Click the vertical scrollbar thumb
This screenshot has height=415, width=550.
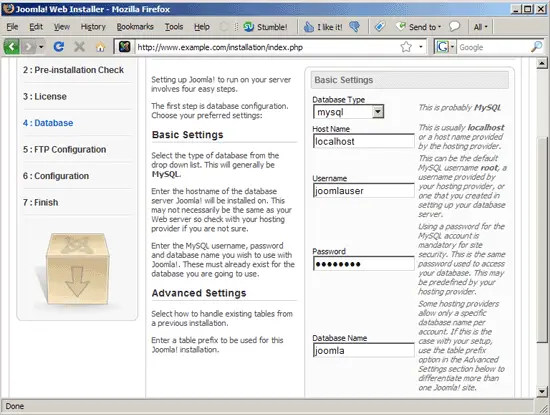click(x=542, y=240)
